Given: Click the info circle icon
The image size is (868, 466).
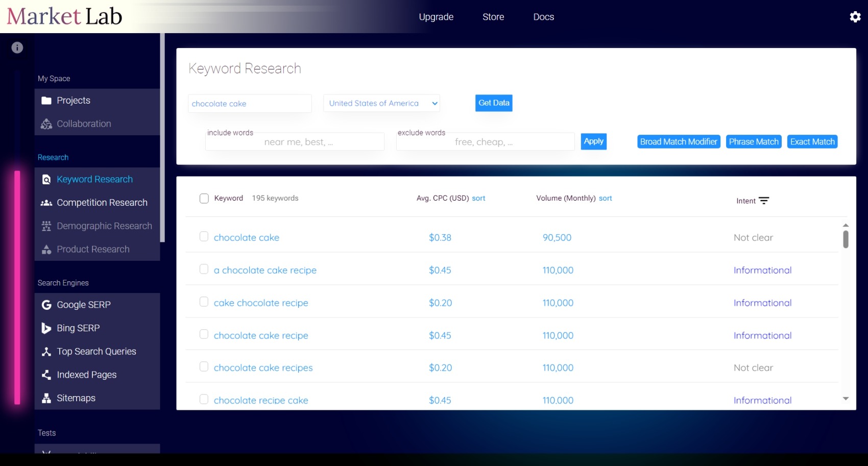Looking at the screenshot, I should coord(17,47).
